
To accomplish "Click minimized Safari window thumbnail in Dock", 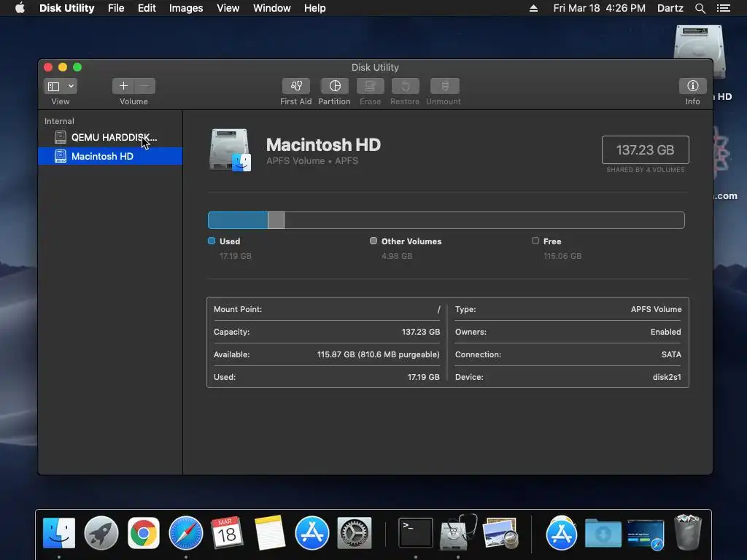I will click(x=646, y=534).
